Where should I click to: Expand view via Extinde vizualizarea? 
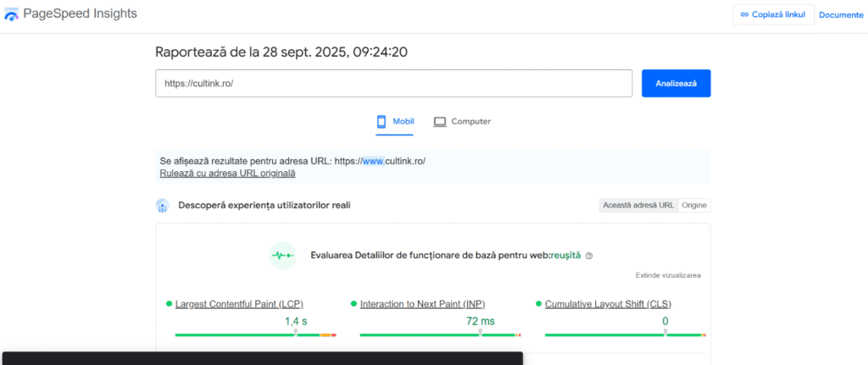pyautogui.click(x=668, y=275)
